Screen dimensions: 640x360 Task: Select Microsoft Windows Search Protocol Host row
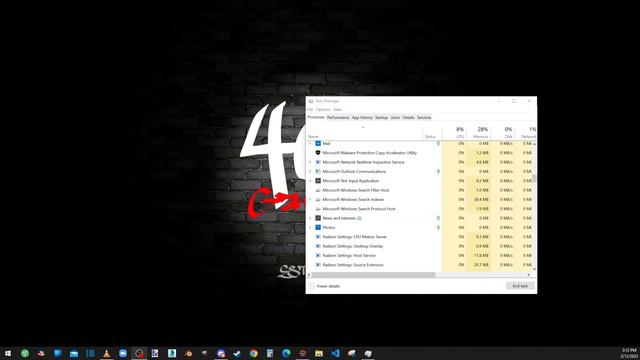coord(419,209)
